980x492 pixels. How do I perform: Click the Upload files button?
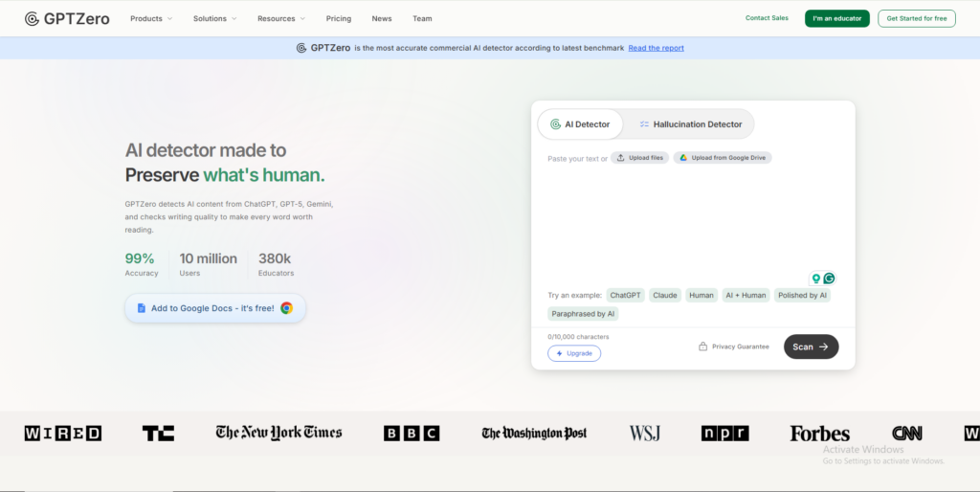tap(639, 158)
